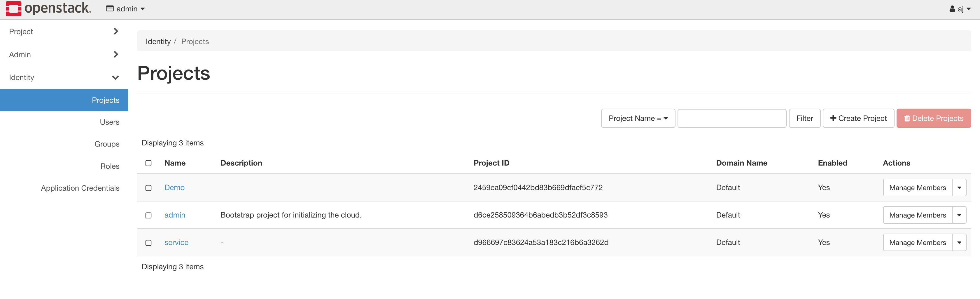Expand the Admin sidebar section

coord(64,55)
